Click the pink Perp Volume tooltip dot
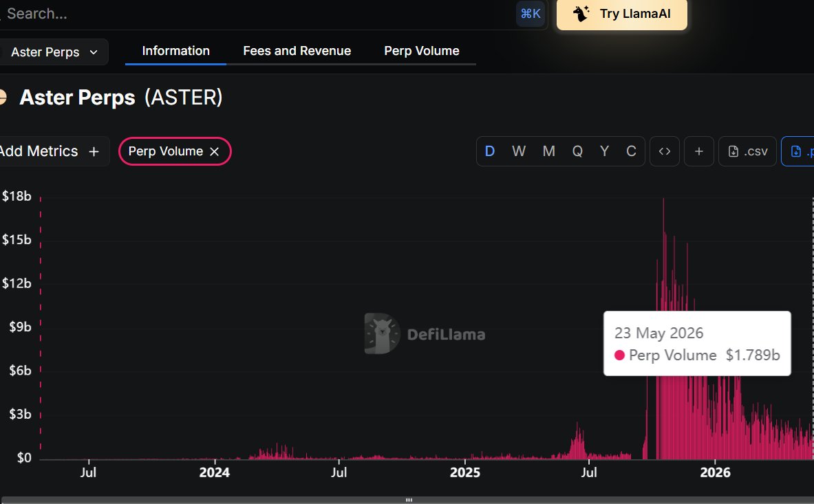The height and width of the screenshot is (504, 814). pos(619,355)
